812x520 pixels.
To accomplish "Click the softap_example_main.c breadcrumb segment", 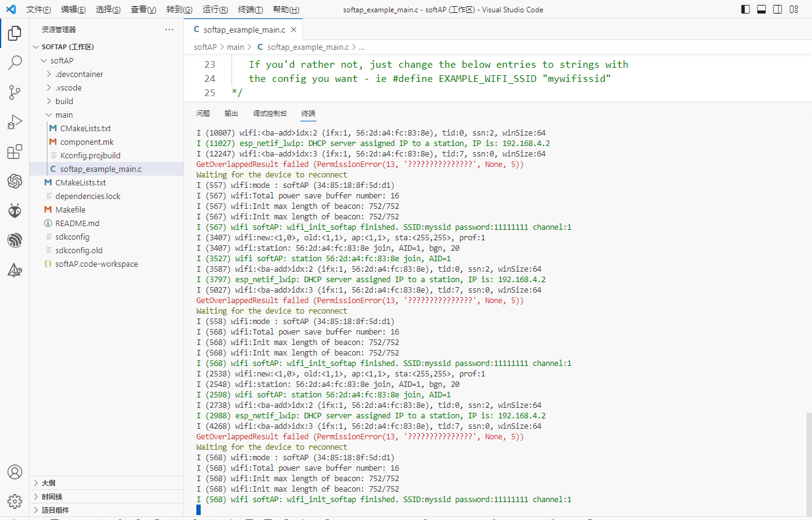I will (x=303, y=47).
